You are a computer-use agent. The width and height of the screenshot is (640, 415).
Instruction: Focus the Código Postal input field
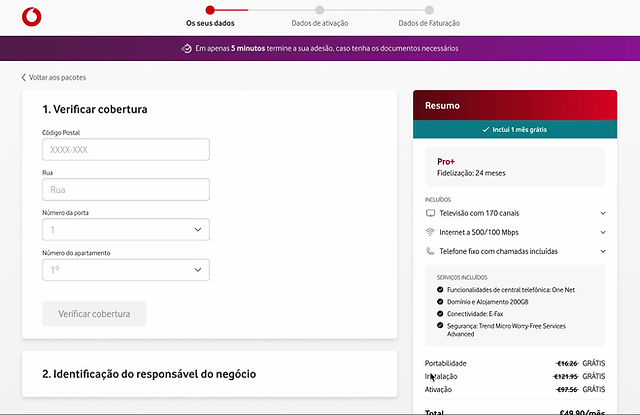pyautogui.click(x=126, y=149)
